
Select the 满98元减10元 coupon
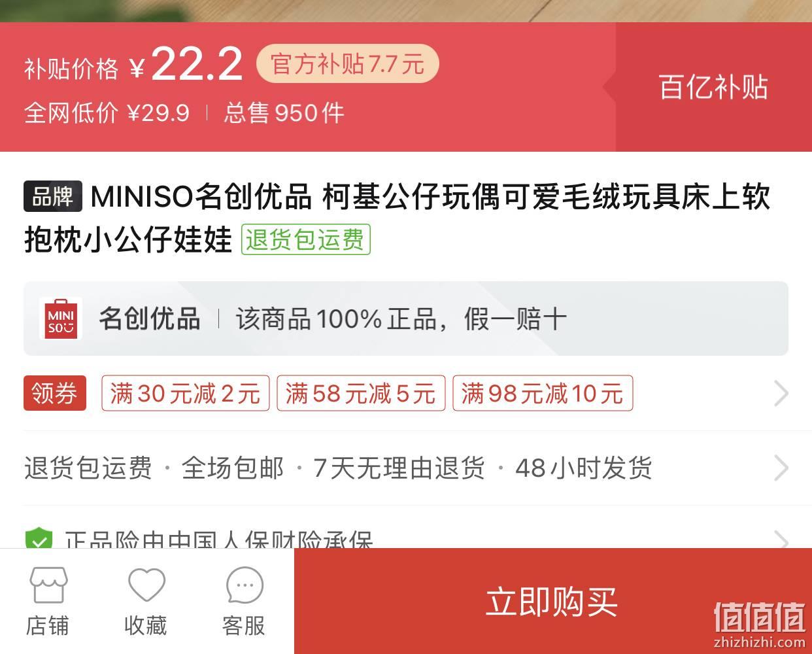[543, 393]
